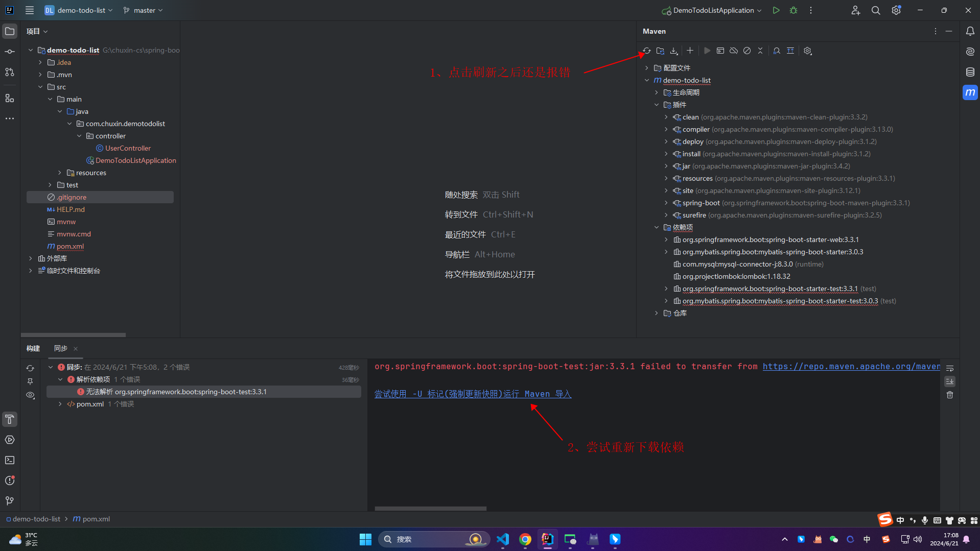Open Terminal tool window icon
Image resolution: width=980 pixels, height=551 pixels.
click(x=10, y=460)
